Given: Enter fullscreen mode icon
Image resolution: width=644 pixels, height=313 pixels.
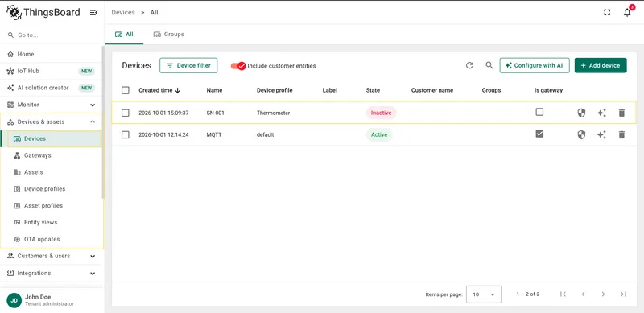Looking at the screenshot, I should coord(607,12).
